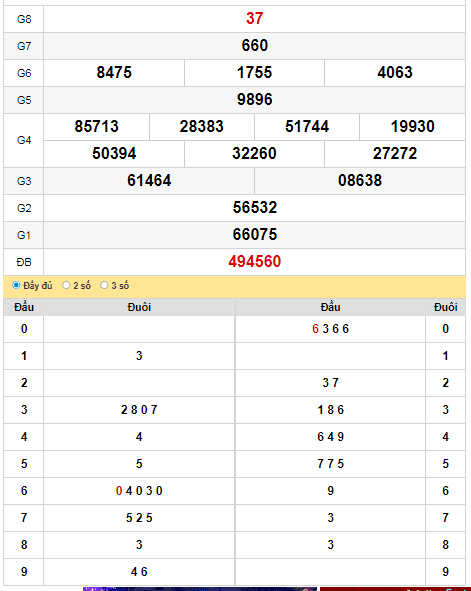Click the G8 prize number 37

(255, 18)
